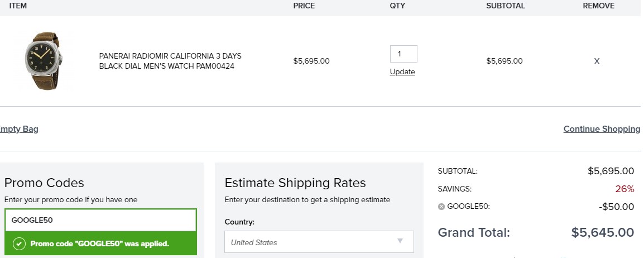Click the Update quantity link

(402, 72)
